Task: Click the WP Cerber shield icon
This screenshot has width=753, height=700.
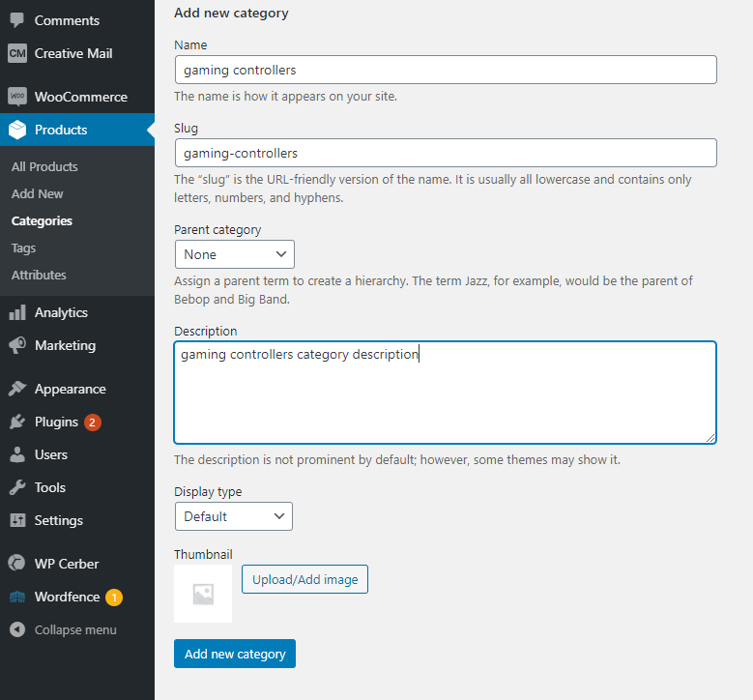Action: point(17,563)
